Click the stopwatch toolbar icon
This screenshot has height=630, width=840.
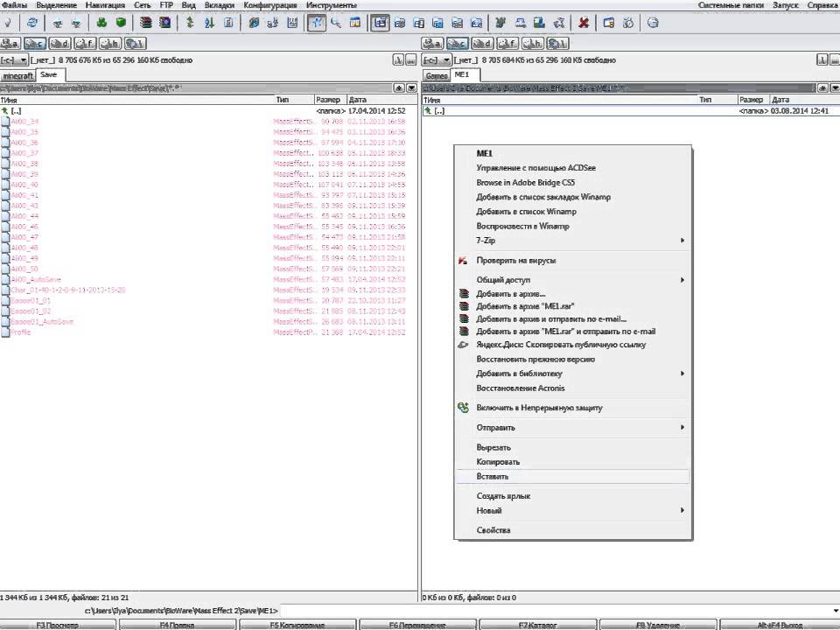(628, 23)
